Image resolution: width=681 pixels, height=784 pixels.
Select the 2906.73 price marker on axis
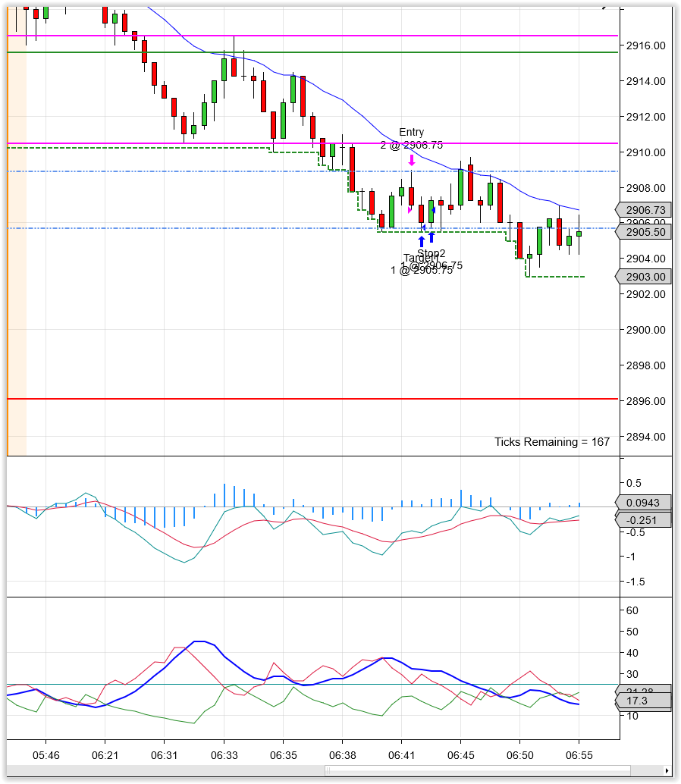[643, 210]
